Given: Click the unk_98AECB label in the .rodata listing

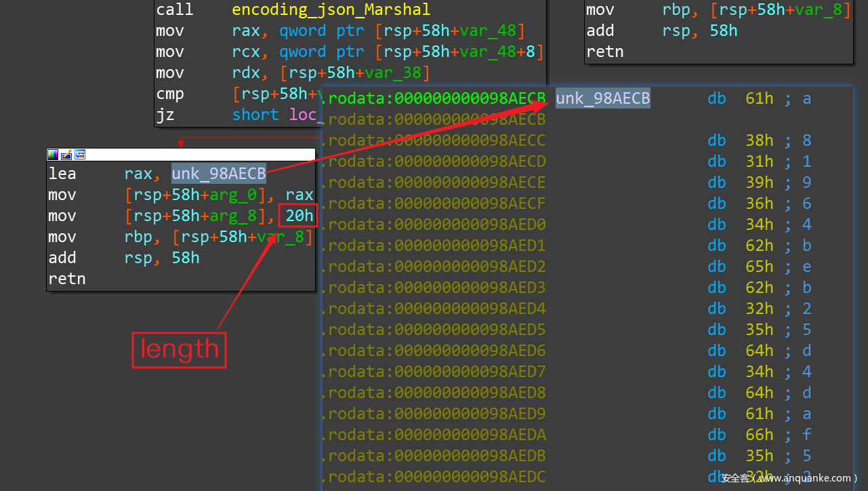Looking at the screenshot, I should click(603, 98).
